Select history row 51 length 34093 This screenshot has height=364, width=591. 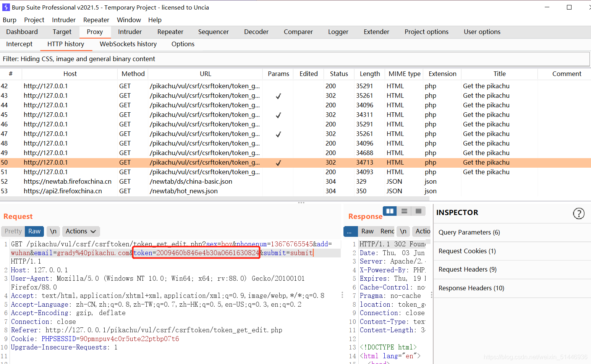(x=295, y=172)
